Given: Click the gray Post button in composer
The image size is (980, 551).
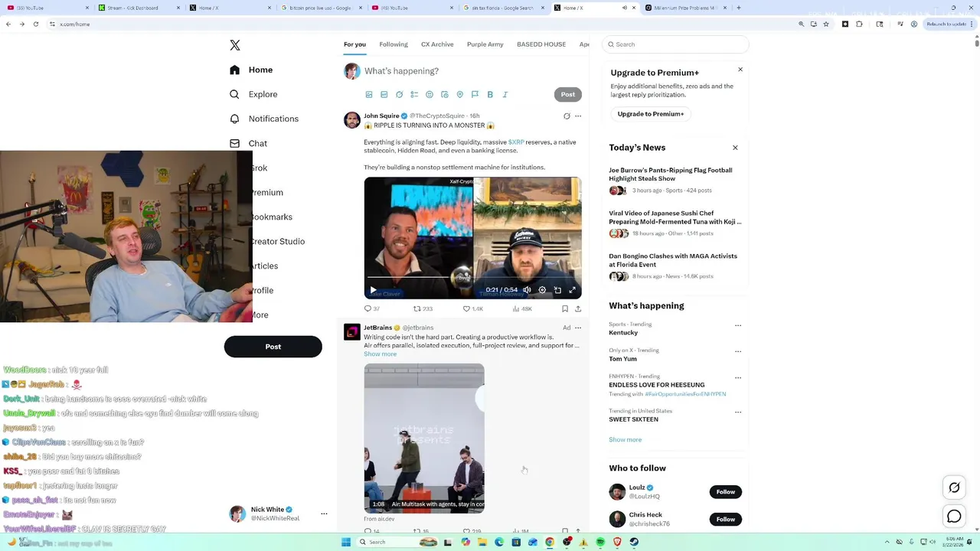Looking at the screenshot, I should pos(568,95).
